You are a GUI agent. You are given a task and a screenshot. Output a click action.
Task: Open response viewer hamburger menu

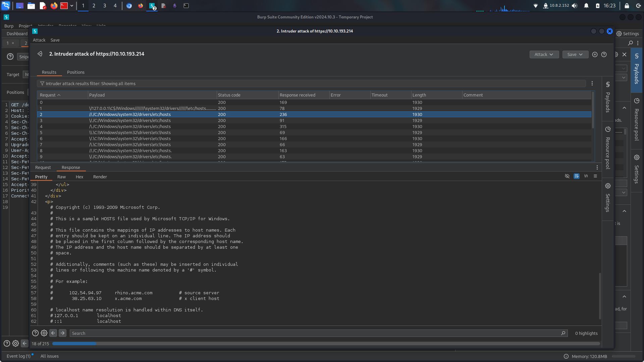click(x=595, y=176)
